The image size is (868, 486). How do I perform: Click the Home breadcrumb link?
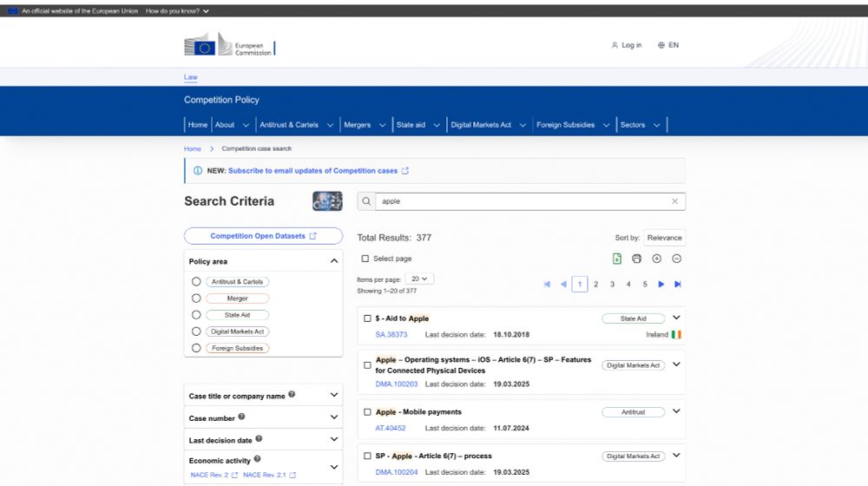[192, 149]
